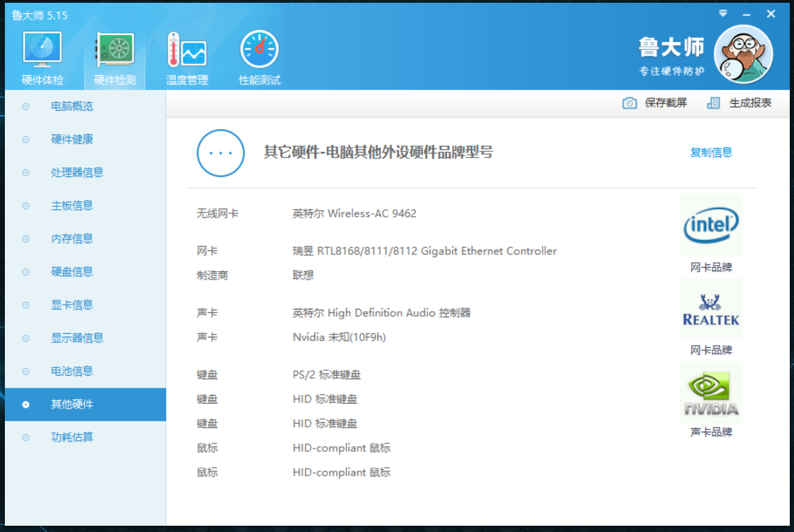Image resolution: width=794 pixels, height=532 pixels.
Task: Click the Intel brand logo
Action: [711, 225]
